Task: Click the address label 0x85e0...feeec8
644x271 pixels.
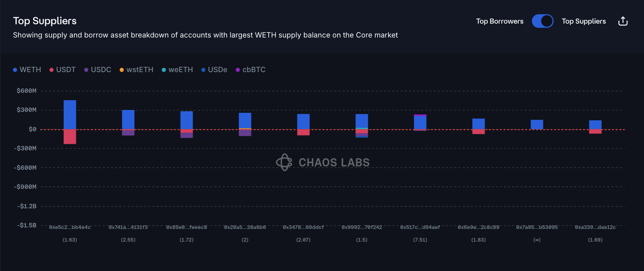Action: tap(187, 227)
